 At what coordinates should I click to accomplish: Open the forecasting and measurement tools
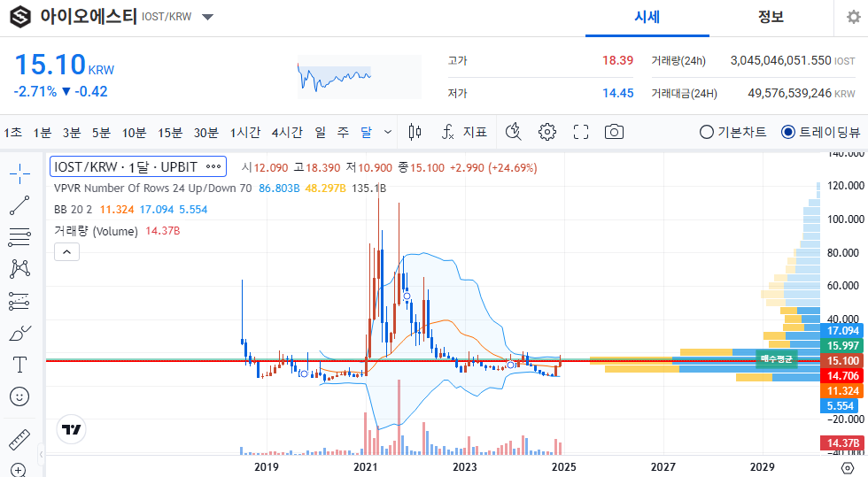tap(19, 301)
